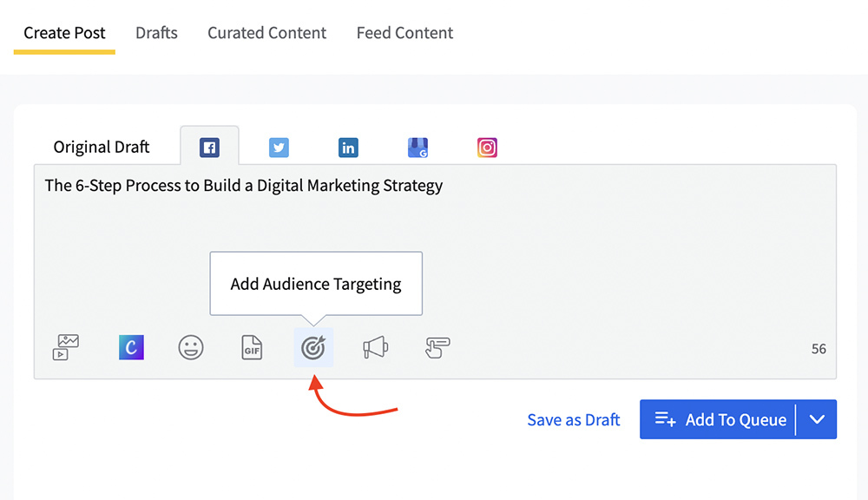868x500 pixels.
Task: Open the emoji picker
Action: coord(191,348)
